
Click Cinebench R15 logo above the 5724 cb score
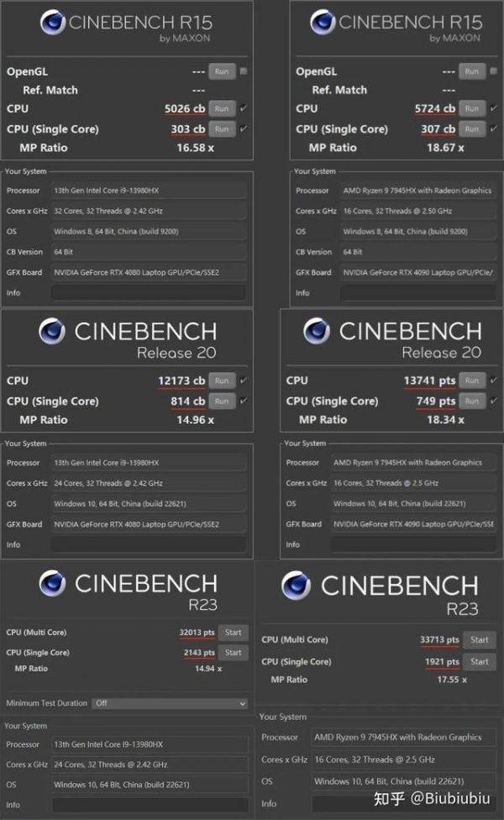[x=320, y=24]
